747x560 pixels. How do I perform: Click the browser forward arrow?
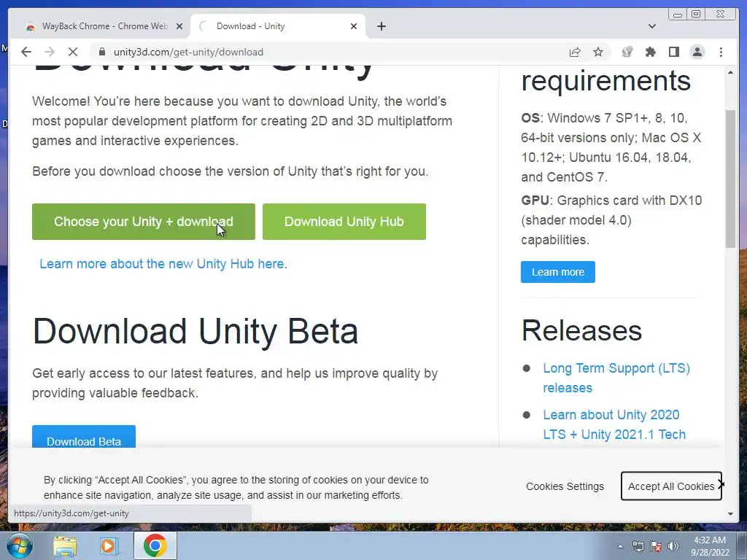[49, 52]
